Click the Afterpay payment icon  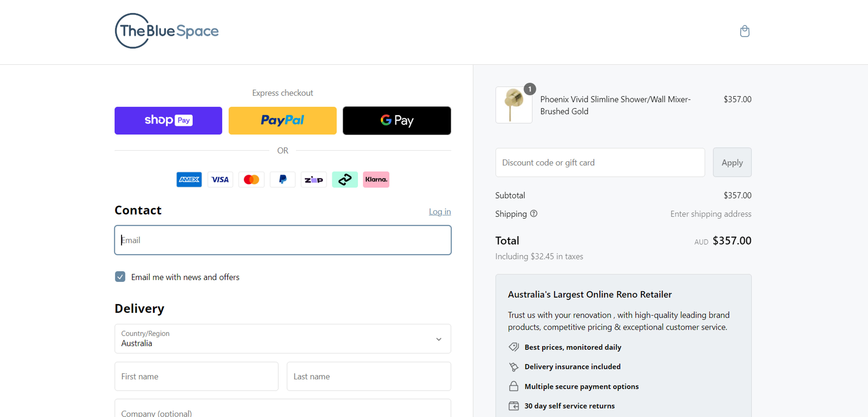345,179
